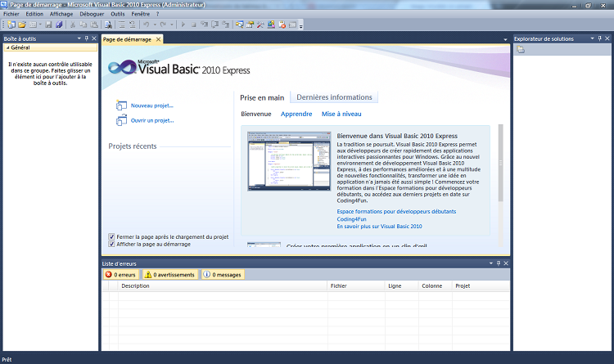Pin the Boîte à outils panel
The width and height of the screenshot is (614, 364).
[x=86, y=38]
